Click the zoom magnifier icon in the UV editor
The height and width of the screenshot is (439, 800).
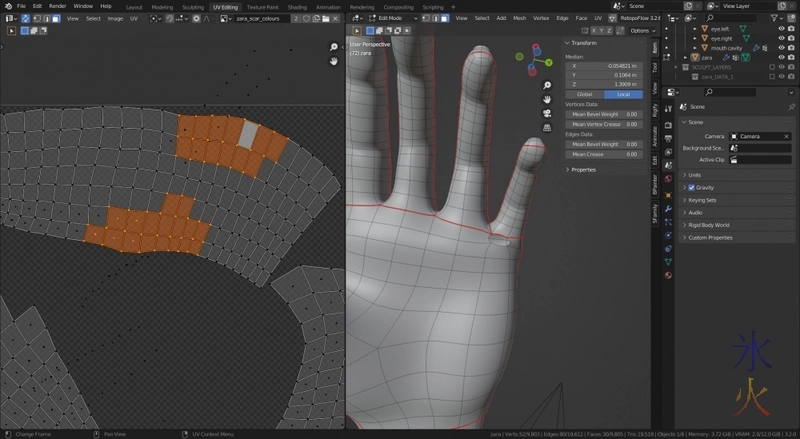(335, 47)
